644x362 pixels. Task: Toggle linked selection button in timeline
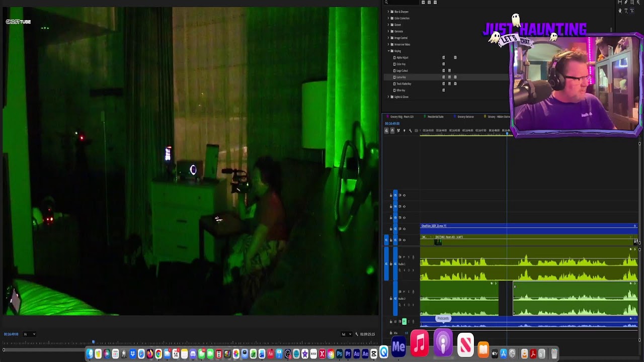(398, 131)
